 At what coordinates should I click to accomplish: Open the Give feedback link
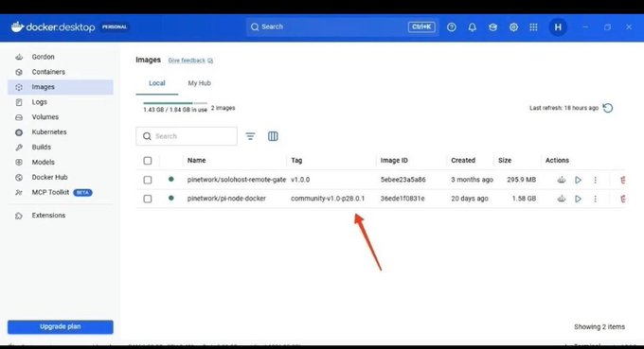pos(190,61)
